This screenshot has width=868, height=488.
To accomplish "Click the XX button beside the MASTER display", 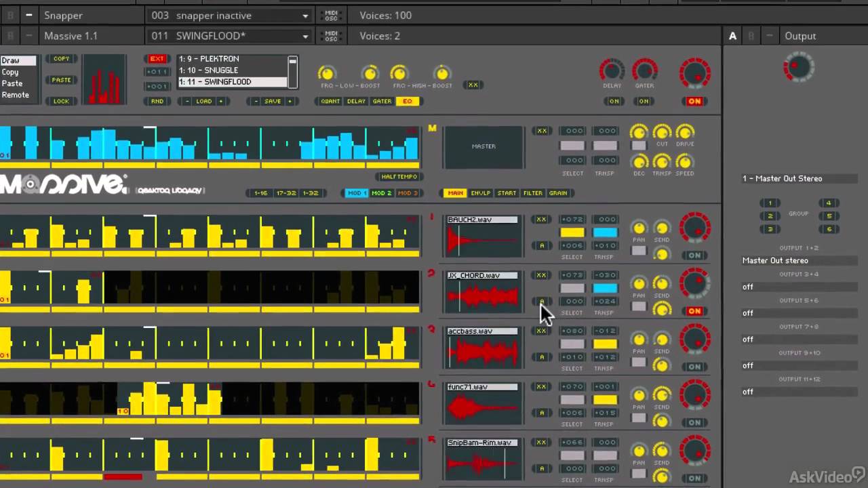I will point(541,131).
